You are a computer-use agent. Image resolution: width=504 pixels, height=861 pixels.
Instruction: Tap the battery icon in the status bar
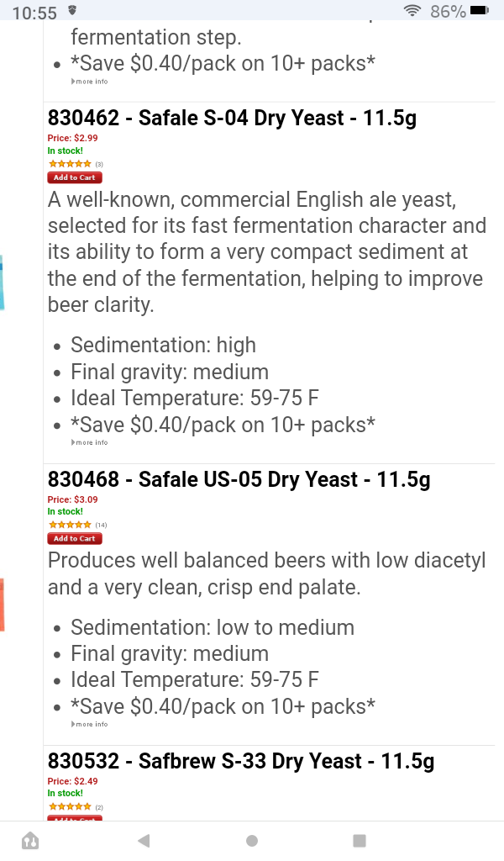(479, 11)
